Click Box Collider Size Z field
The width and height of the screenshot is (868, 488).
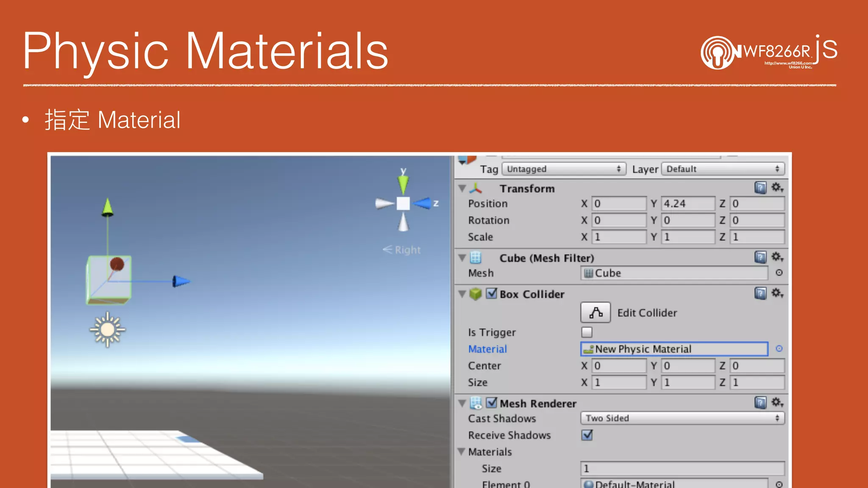coord(757,383)
